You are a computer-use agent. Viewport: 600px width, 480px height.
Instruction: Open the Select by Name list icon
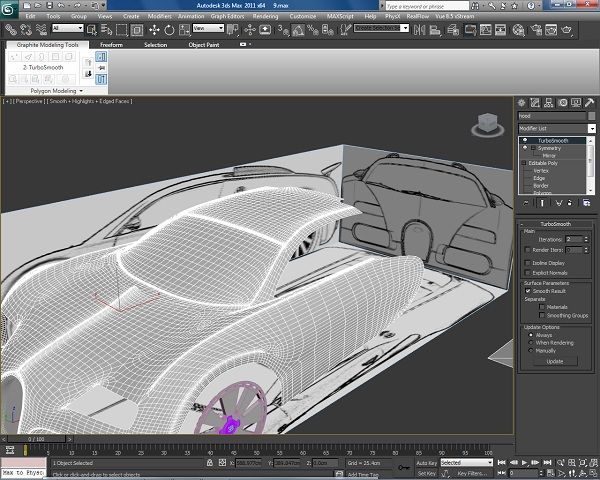coord(106,29)
